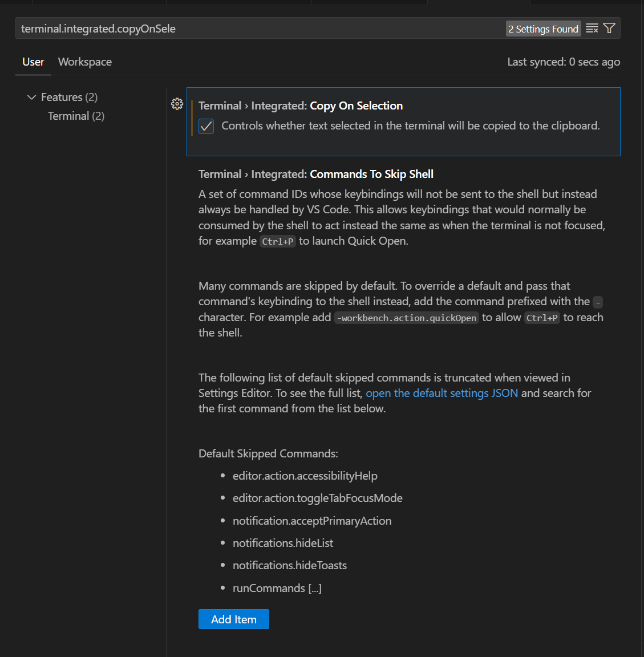Click notifications.hideList list entry
644x657 pixels.
coord(283,543)
